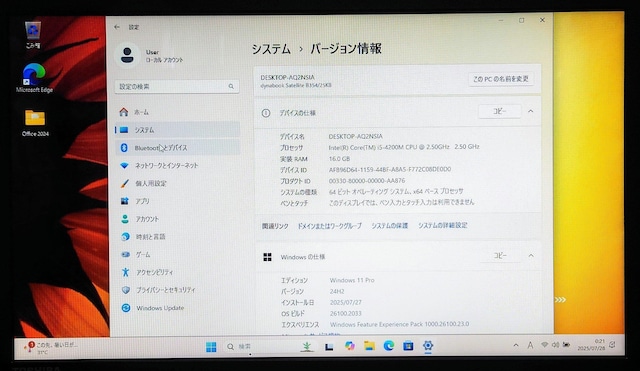
Task: Copy device specifications with コピー button
Action: (x=500, y=111)
